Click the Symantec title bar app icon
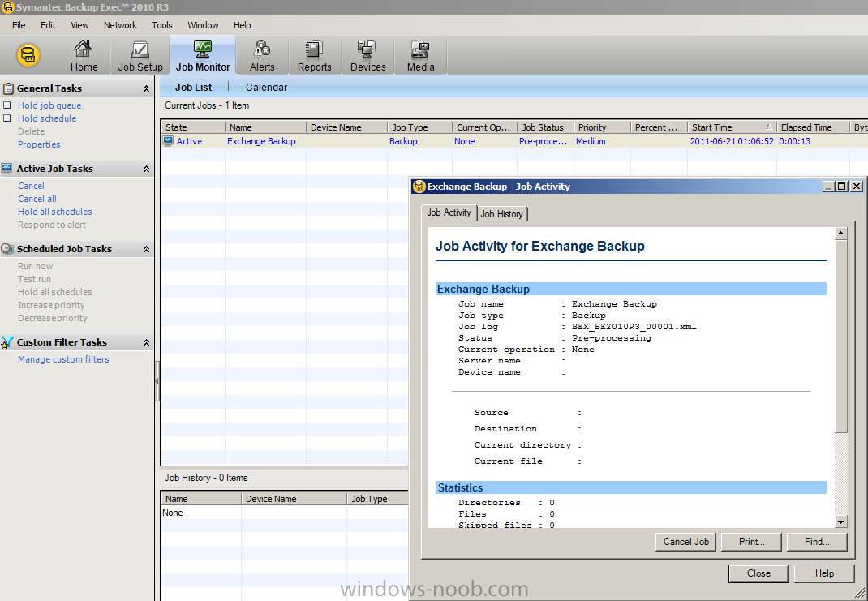This screenshot has height=601, width=868. (x=8, y=7)
